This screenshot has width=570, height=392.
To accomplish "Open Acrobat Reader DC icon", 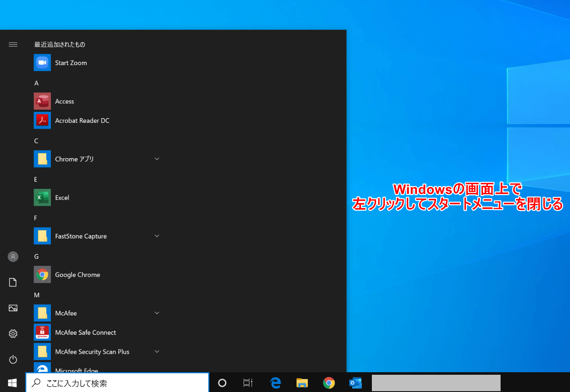I will point(42,120).
